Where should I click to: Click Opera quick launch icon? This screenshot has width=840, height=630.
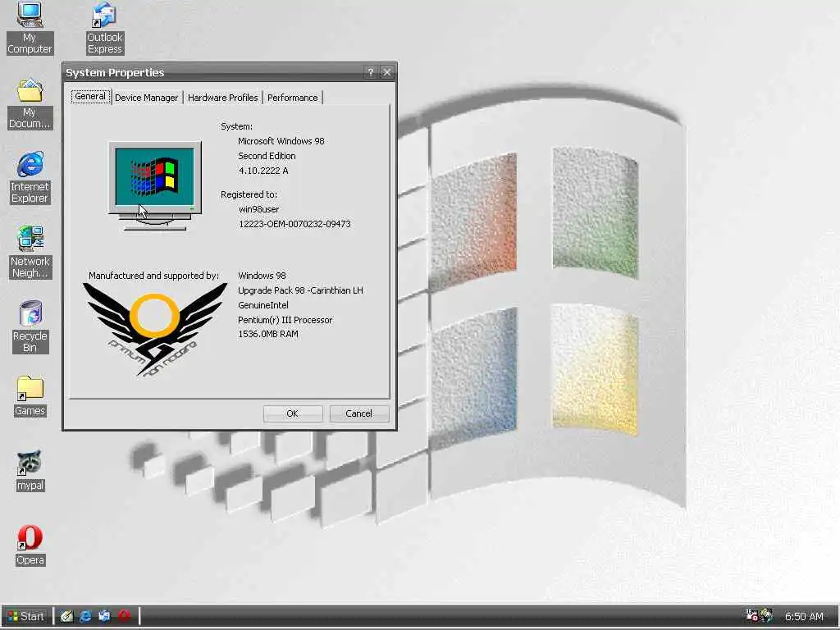tap(124, 616)
